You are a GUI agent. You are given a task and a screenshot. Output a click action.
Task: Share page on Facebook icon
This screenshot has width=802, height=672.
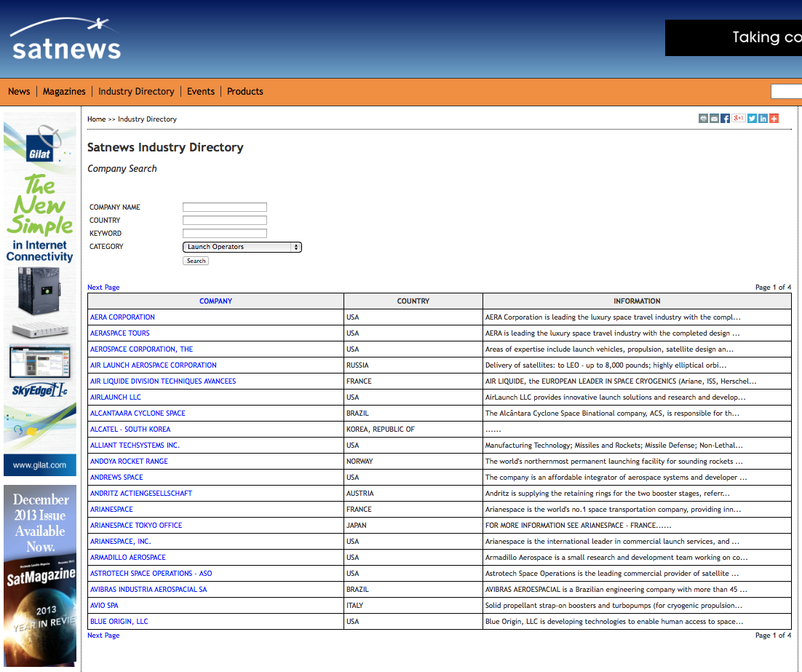coord(726,118)
